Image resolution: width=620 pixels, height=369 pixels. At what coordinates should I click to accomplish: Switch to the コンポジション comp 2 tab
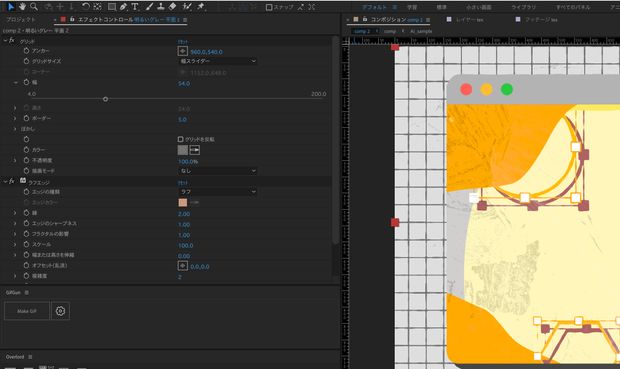(x=396, y=19)
